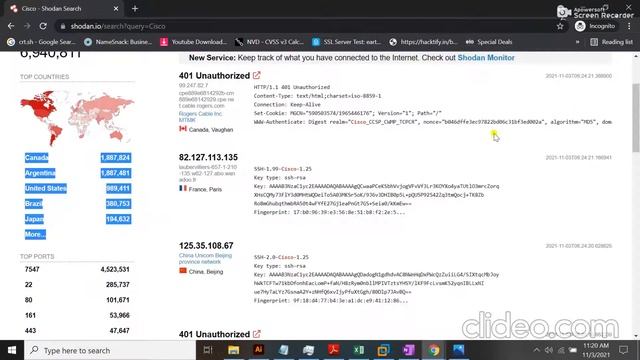Click the browser forward arrow

[27, 26]
